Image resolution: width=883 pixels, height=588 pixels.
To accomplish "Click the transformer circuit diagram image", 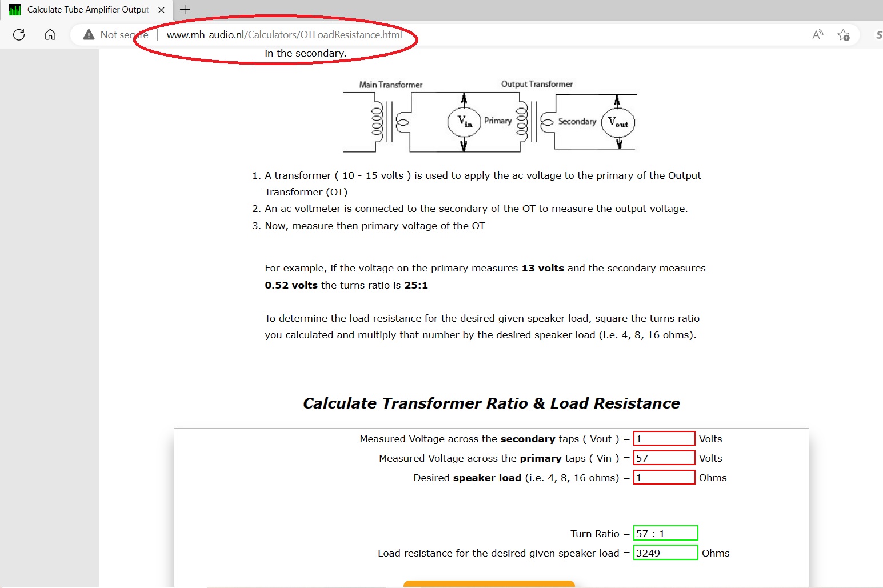I will (x=490, y=116).
